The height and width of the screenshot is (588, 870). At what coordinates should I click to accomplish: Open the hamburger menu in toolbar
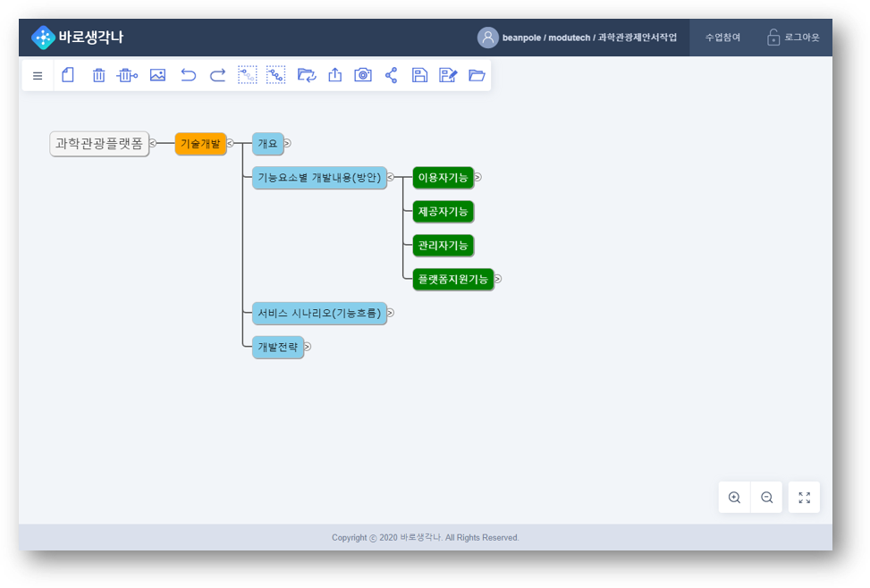pyautogui.click(x=38, y=76)
